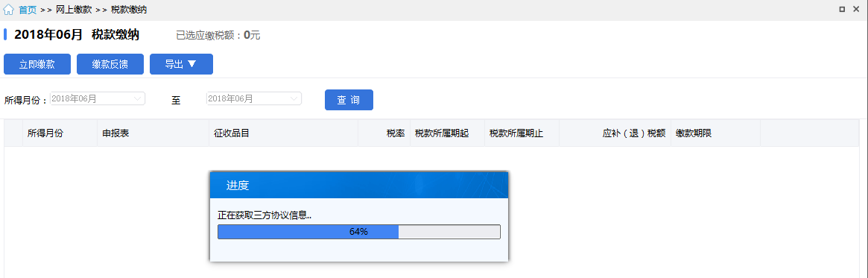The image size is (868, 278).
Task: Expand the 导出 dropdown button
Action: pos(181,64)
